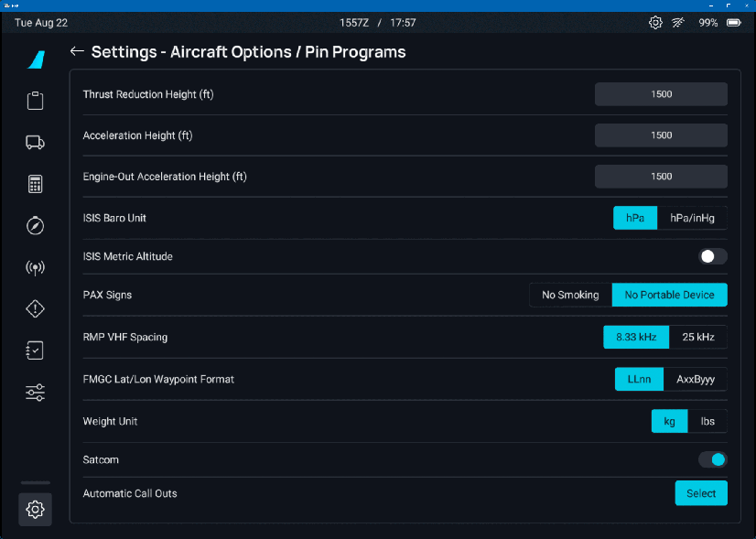Click the gear icon in top status bar
756x539 pixels.
(x=655, y=23)
